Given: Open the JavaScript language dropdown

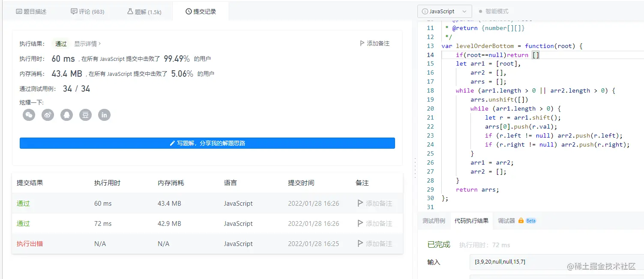Looking at the screenshot, I should click(x=445, y=12).
